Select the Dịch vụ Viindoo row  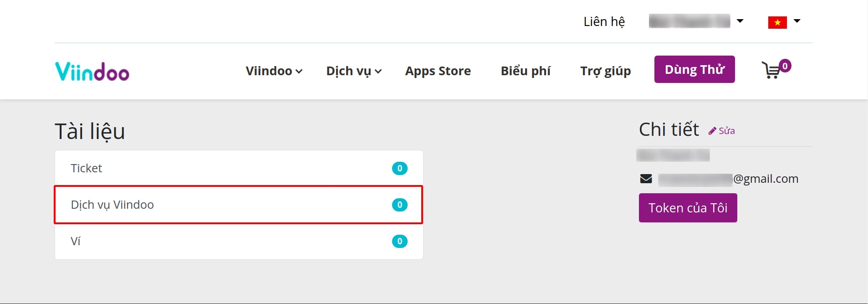pyautogui.click(x=239, y=205)
